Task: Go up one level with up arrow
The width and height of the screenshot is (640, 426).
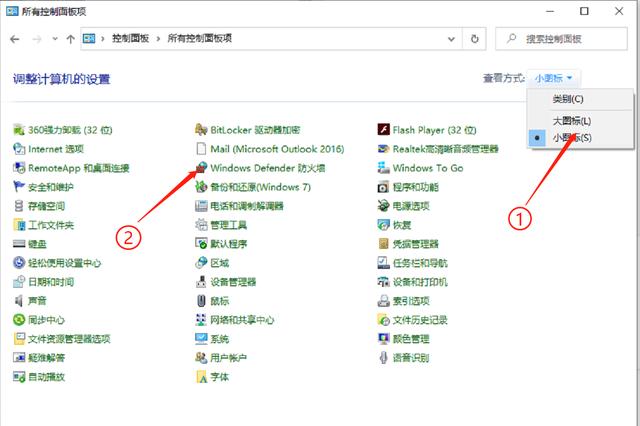Action: (x=71, y=39)
